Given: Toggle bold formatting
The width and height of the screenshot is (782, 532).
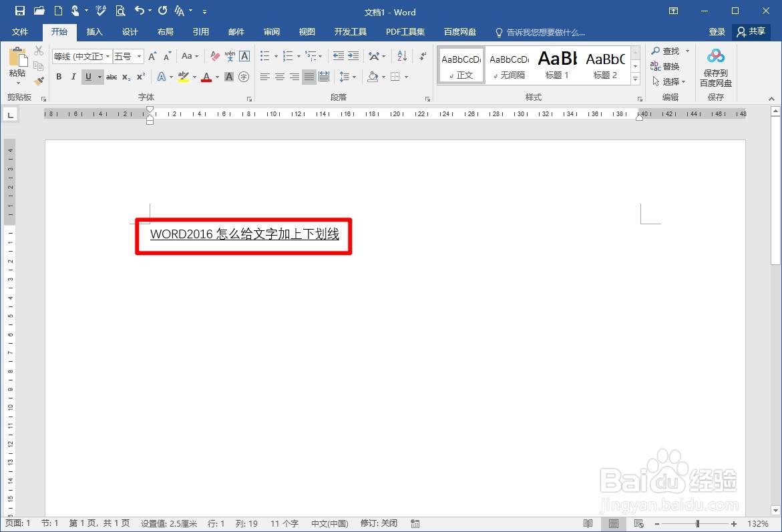Looking at the screenshot, I should click(59, 76).
